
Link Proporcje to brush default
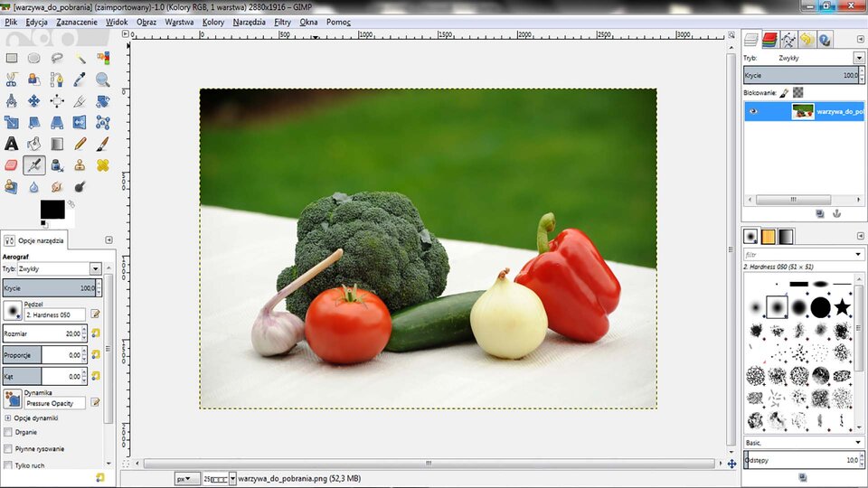[96, 354]
